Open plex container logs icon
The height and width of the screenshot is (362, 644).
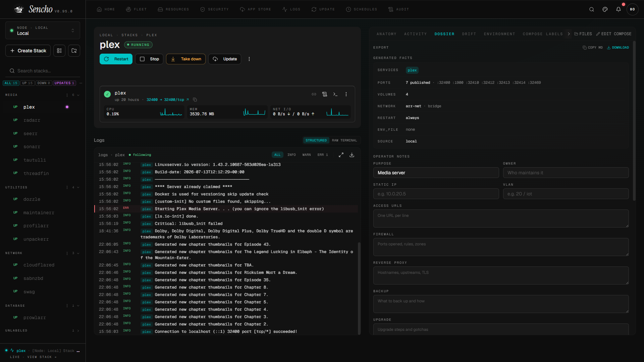pos(325,94)
